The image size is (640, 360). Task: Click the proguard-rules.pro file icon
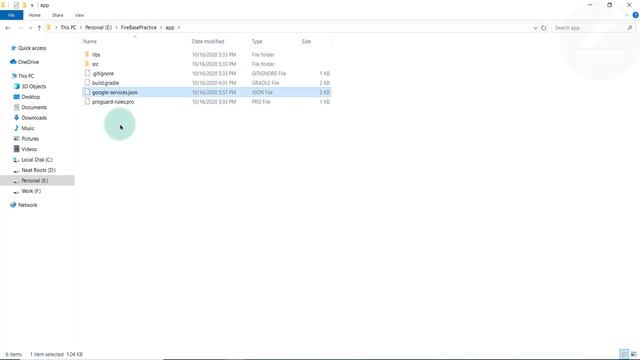[87, 102]
